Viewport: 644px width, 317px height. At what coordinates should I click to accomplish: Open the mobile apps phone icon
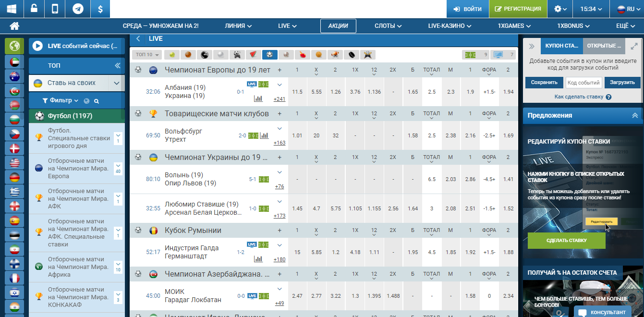(x=55, y=9)
